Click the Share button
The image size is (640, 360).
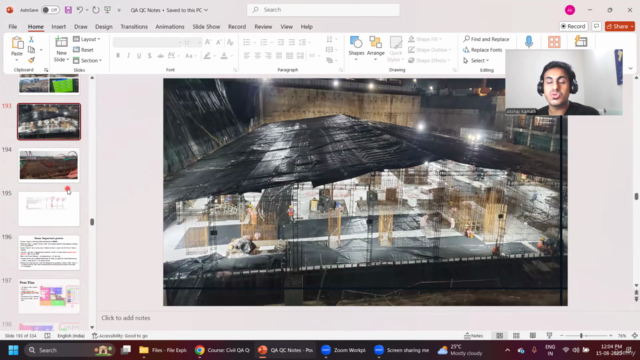(620, 26)
